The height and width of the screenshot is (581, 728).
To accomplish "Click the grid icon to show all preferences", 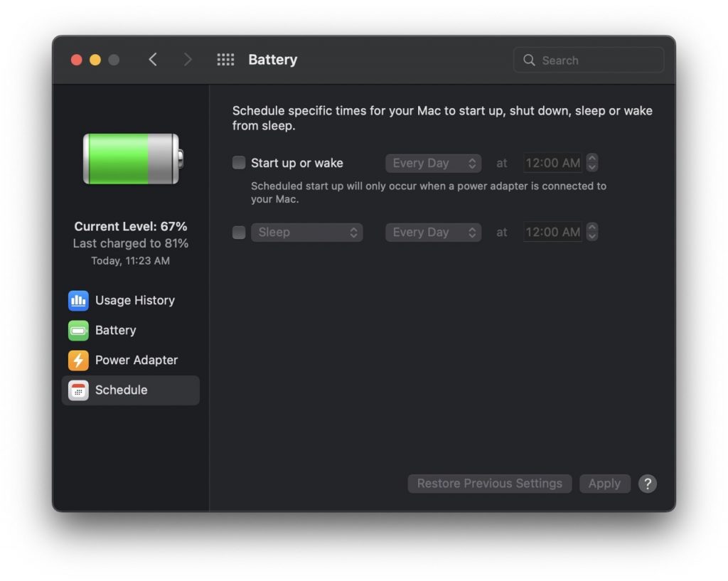I will click(225, 60).
